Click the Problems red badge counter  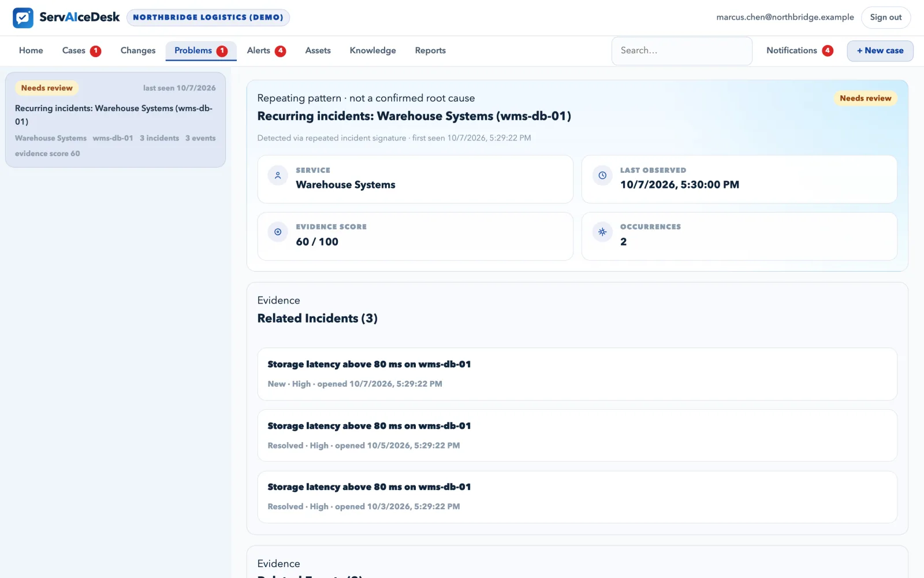coord(222,51)
